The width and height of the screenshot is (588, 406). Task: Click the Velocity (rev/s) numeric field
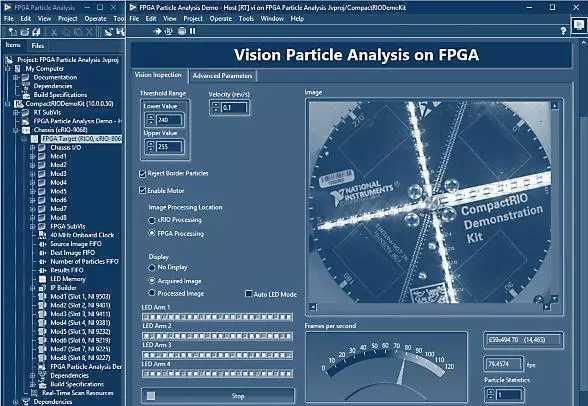coord(234,108)
